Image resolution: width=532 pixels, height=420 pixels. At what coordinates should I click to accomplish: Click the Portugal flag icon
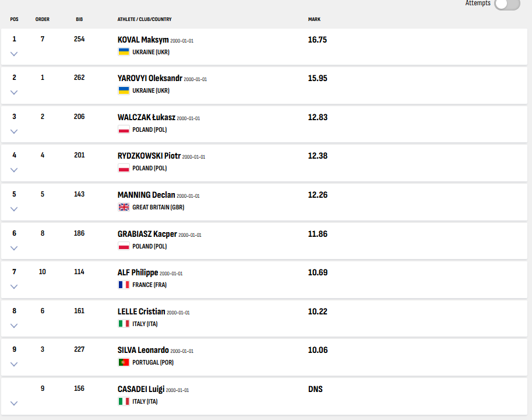[124, 362]
